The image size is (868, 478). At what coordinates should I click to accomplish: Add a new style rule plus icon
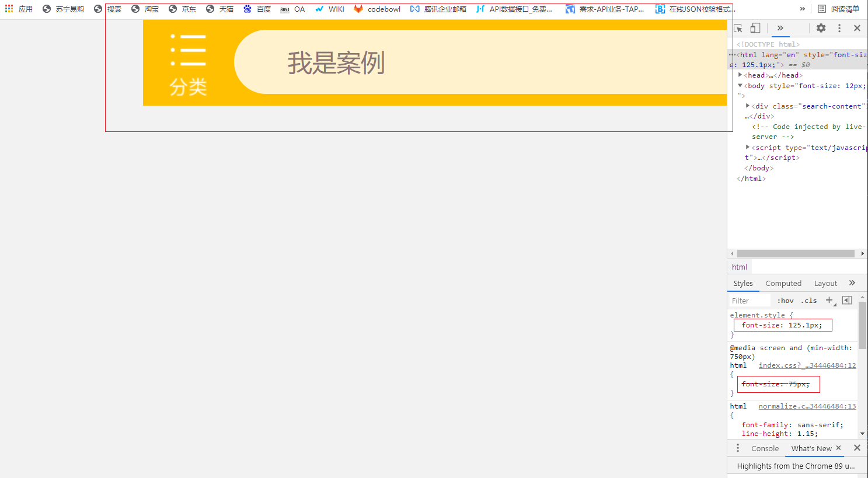(829, 301)
